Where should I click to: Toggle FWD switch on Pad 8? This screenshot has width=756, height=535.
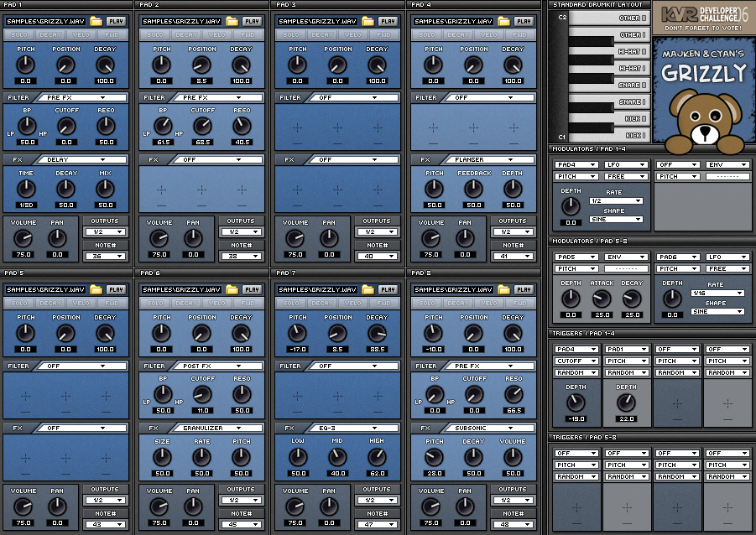click(x=519, y=304)
